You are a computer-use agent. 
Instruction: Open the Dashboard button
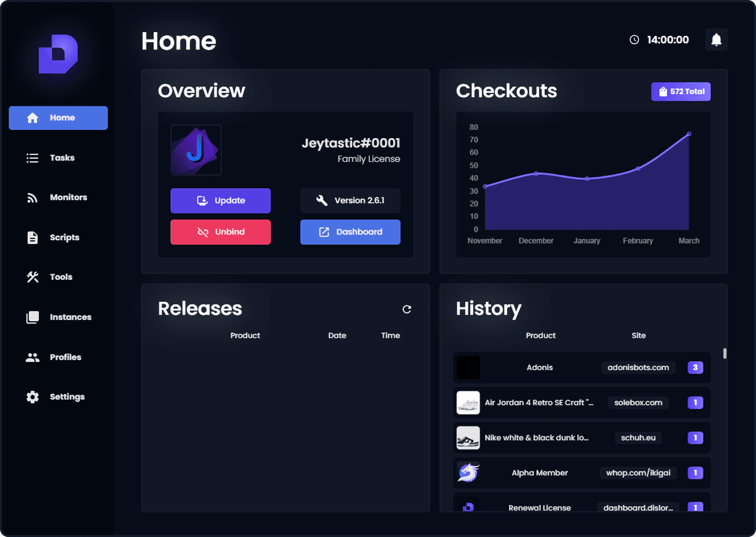[350, 232]
